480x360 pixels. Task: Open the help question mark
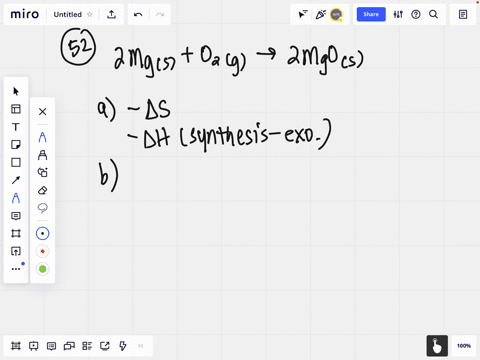(x=416, y=14)
